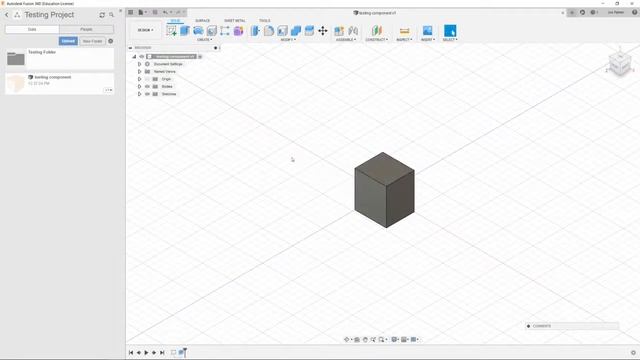The width and height of the screenshot is (640, 360).
Task: Select the Measure ruler icon
Action: coord(404,31)
